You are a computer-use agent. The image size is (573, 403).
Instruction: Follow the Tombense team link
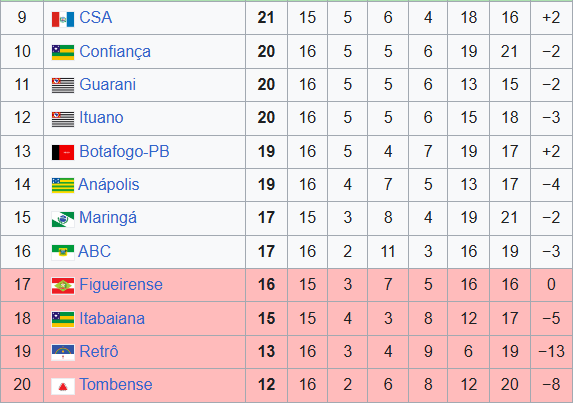click(115, 384)
